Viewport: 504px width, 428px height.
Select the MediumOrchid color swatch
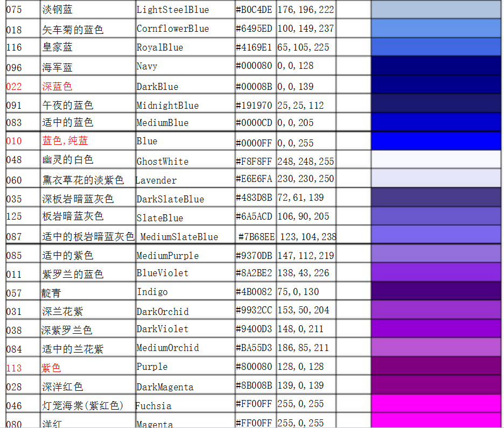point(436,347)
